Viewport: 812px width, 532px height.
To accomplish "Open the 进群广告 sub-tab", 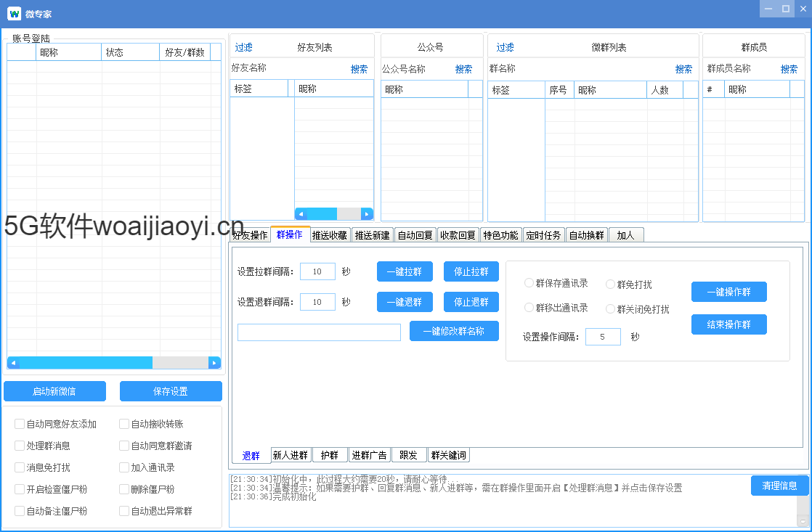I will [370, 455].
